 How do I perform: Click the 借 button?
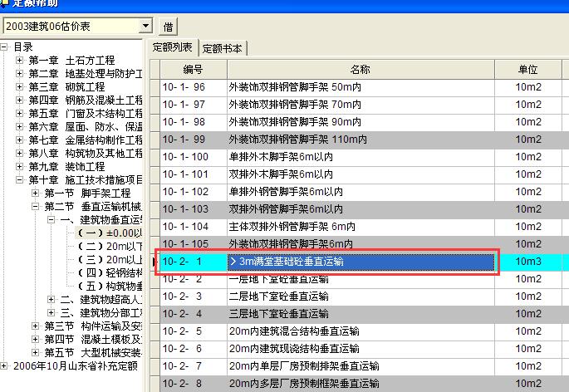tap(168, 27)
